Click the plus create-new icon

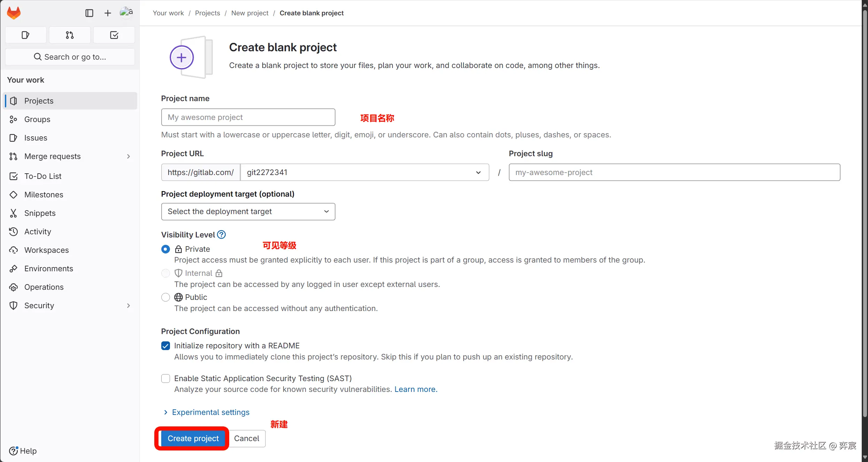click(108, 13)
